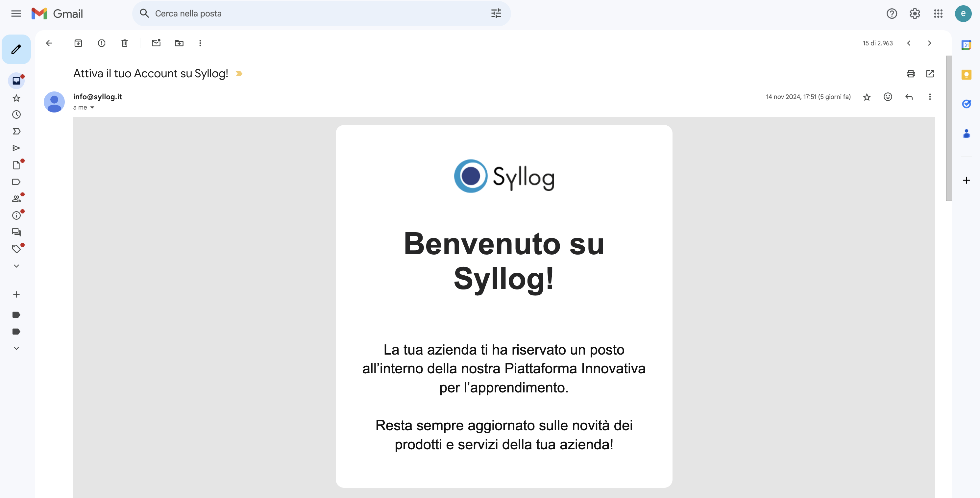The height and width of the screenshot is (498, 980).
Task: Click the Compose pencil button
Action: pyautogui.click(x=16, y=49)
